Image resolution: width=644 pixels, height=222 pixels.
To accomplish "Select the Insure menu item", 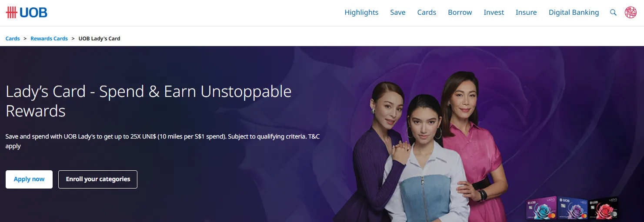I will 526,13.
